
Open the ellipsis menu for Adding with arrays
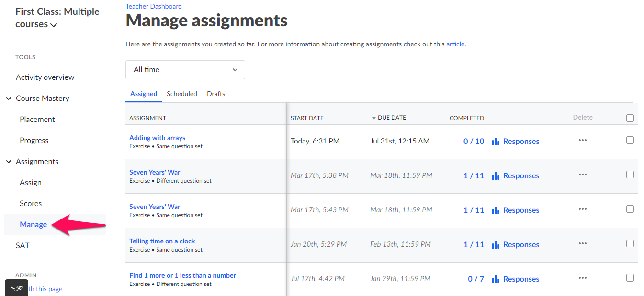[x=582, y=140]
